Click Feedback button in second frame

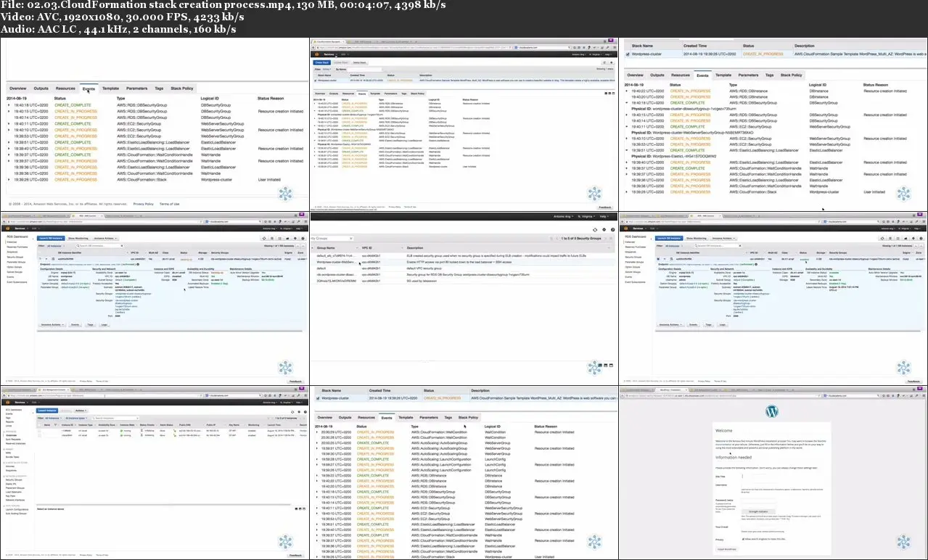click(604, 207)
